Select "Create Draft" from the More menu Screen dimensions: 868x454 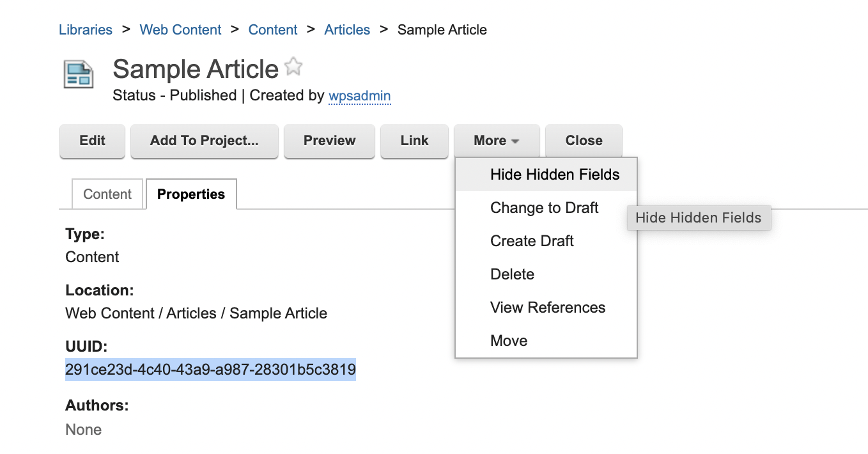(532, 240)
